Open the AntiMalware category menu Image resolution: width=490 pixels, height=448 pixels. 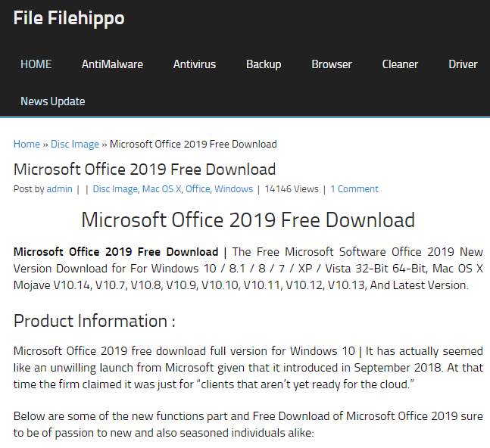point(112,64)
